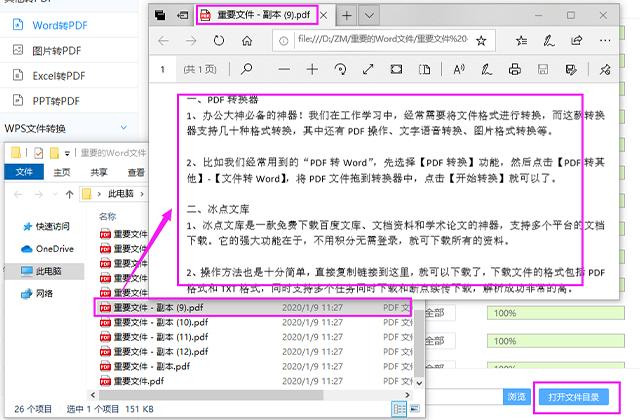Click the browser back arrow
The width and height of the screenshot is (640, 420).
pyautogui.click(x=164, y=41)
